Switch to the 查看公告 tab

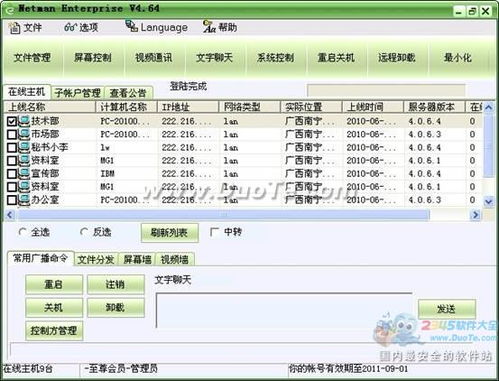(128, 93)
